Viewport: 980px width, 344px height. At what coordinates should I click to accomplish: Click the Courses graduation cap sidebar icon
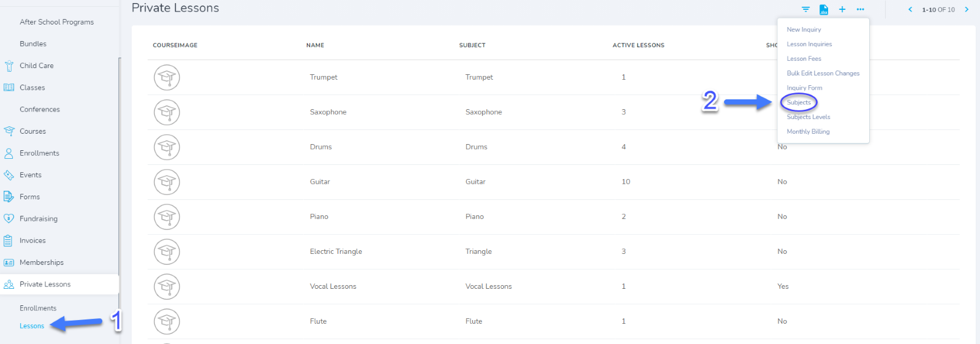pyautogui.click(x=9, y=131)
